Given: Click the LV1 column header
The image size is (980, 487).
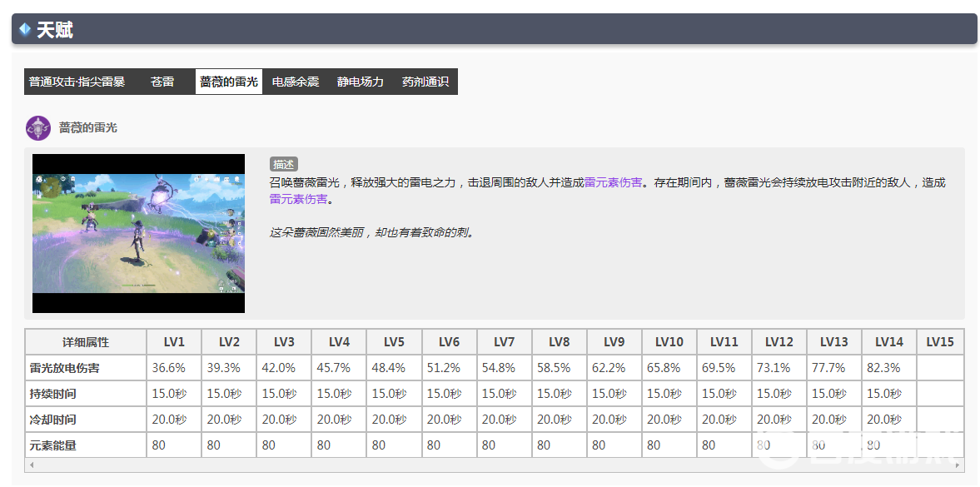Looking at the screenshot, I should 174,342.
